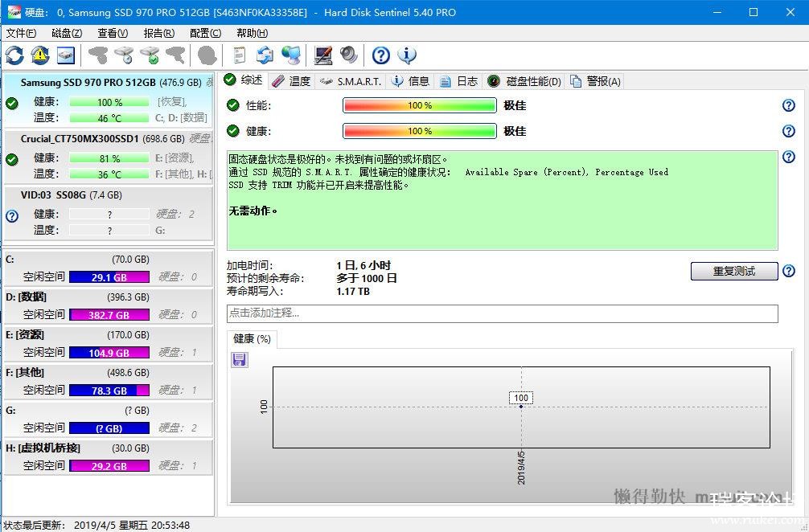The width and height of the screenshot is (809, 532).
Task: Switch to the 综述 tab
Action: click(244, 80)
